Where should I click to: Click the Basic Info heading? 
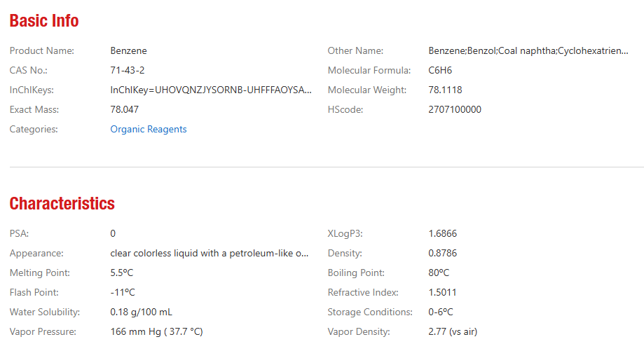click(x=44, y=21)
